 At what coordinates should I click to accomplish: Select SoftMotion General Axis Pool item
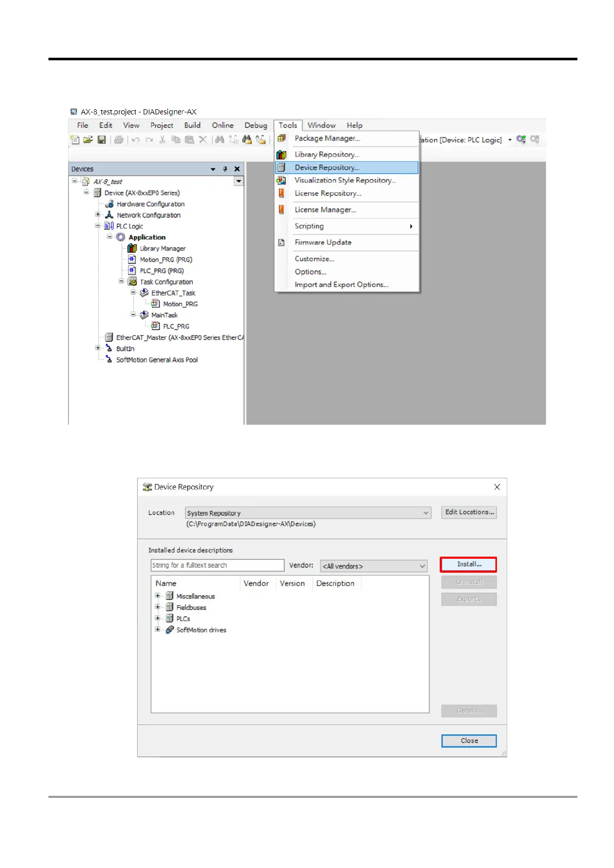pyautogui.click(x=157, y=360)
